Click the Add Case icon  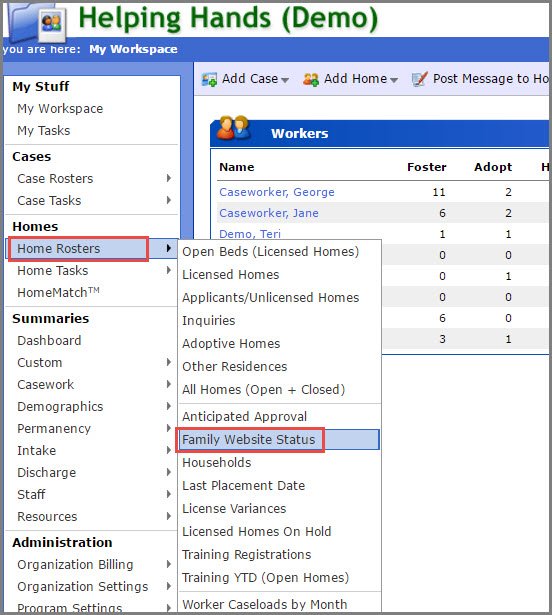[209, 79]
